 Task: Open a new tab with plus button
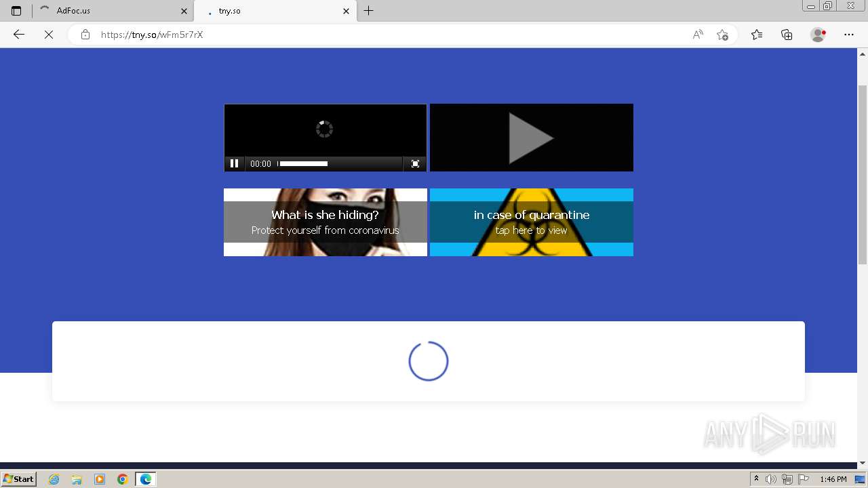point(368,11)
